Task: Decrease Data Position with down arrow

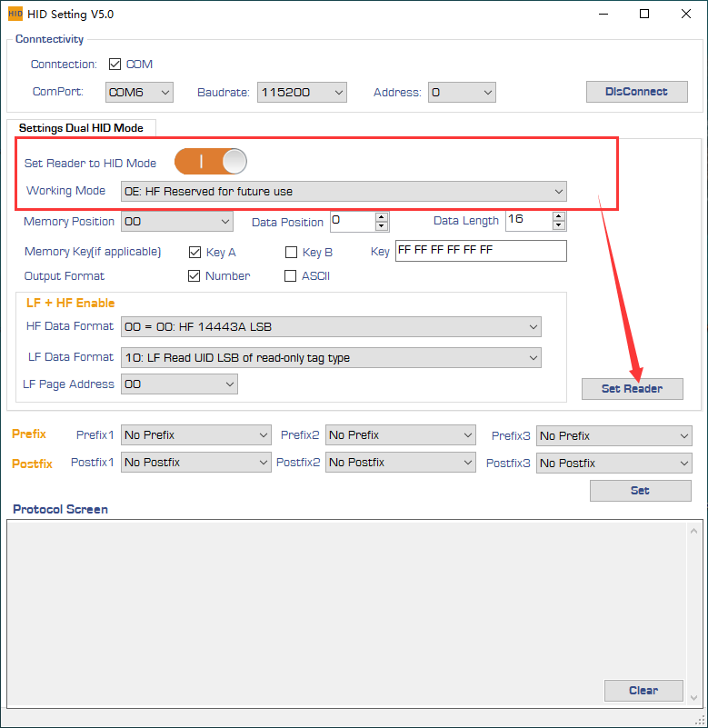Action: [x=382, y=226]
